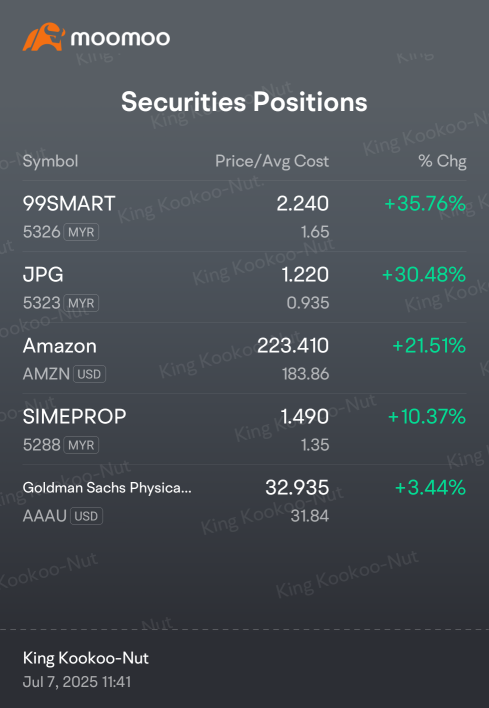Click the MYR badge beside 5288

pyautogui.click(x=81, y=445)
